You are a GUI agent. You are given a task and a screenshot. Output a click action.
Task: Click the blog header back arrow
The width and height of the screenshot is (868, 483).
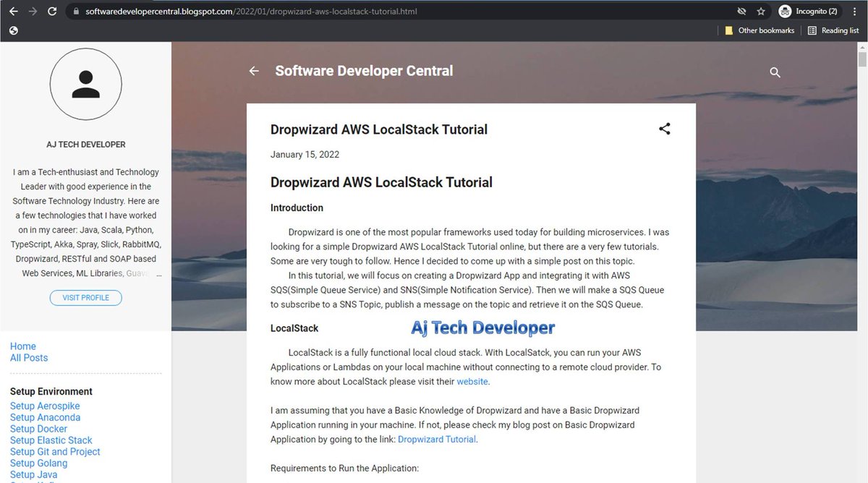(x=253, y=71)
